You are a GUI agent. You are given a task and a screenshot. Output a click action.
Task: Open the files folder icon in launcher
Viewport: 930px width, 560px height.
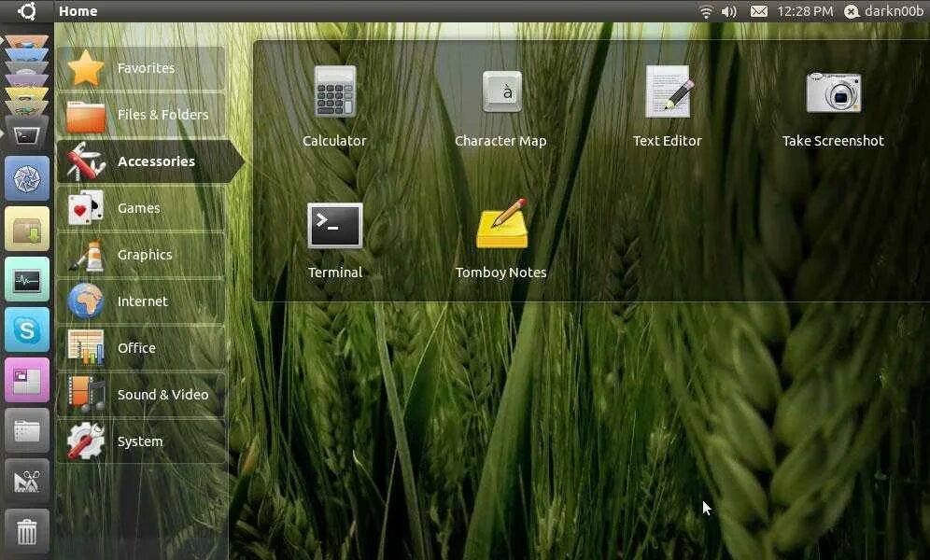click(x=27, y=431)
